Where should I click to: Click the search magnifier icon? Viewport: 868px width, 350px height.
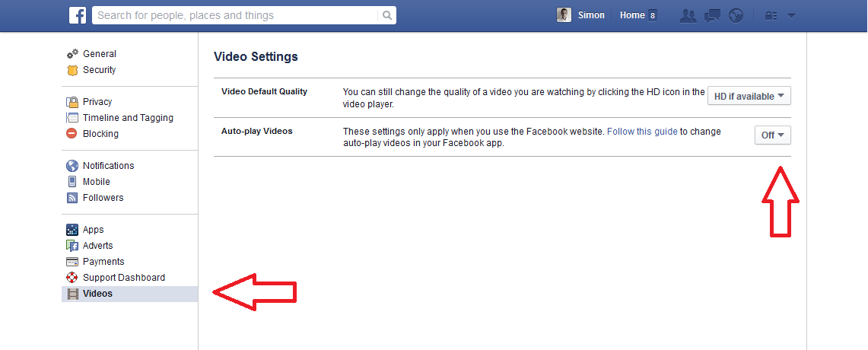pyautogui.click(x=387, y=15)
